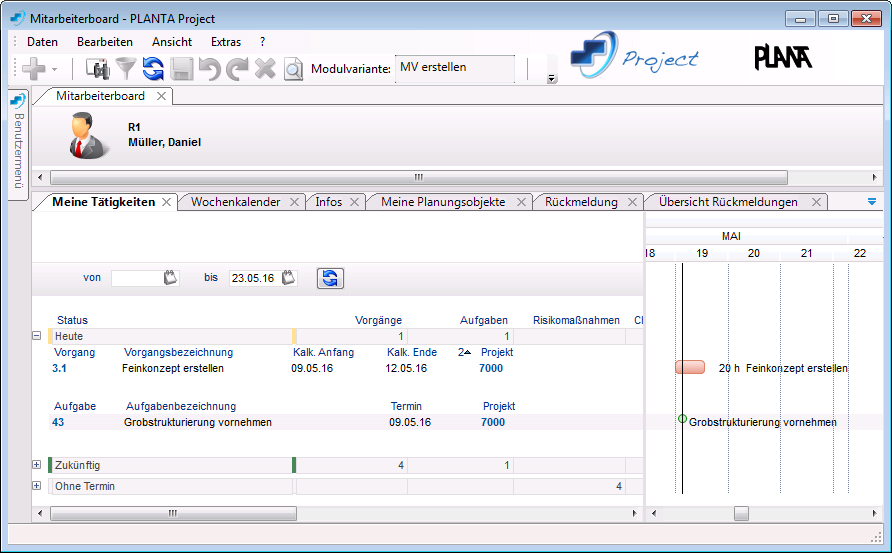
Task: Open the Extras menu
Action: (x=226, y=42)
